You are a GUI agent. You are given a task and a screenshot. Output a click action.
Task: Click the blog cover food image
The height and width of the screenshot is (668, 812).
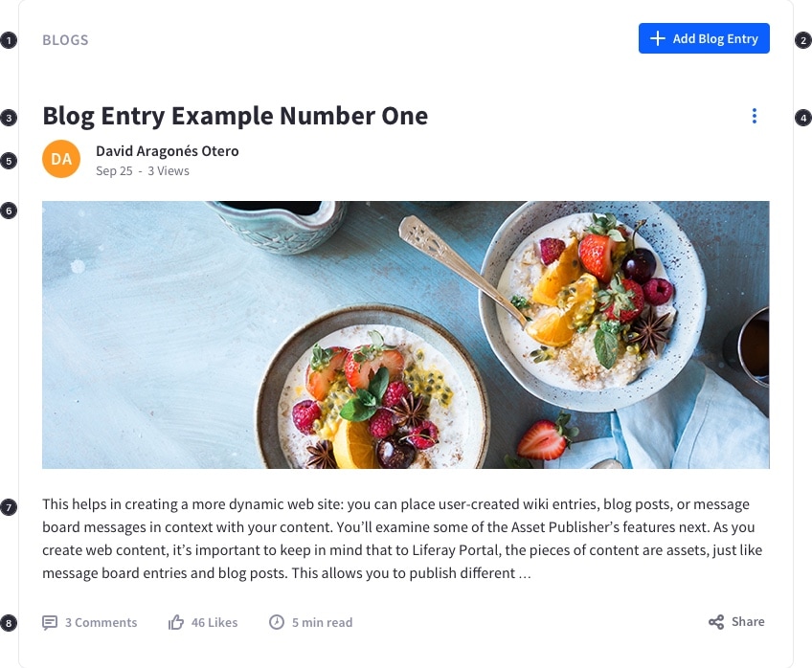(x=405, y=334)
